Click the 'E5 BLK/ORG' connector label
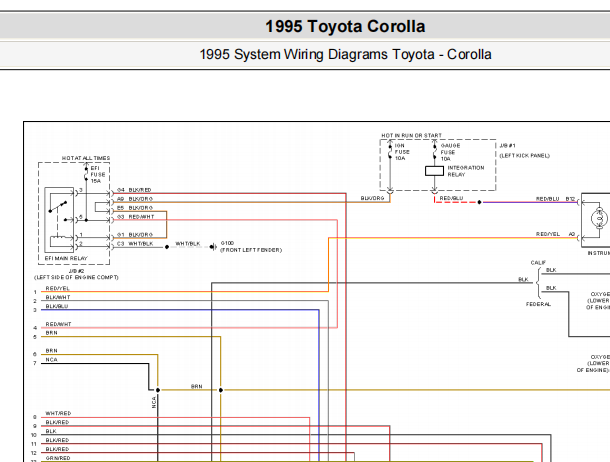 point(135,208)
